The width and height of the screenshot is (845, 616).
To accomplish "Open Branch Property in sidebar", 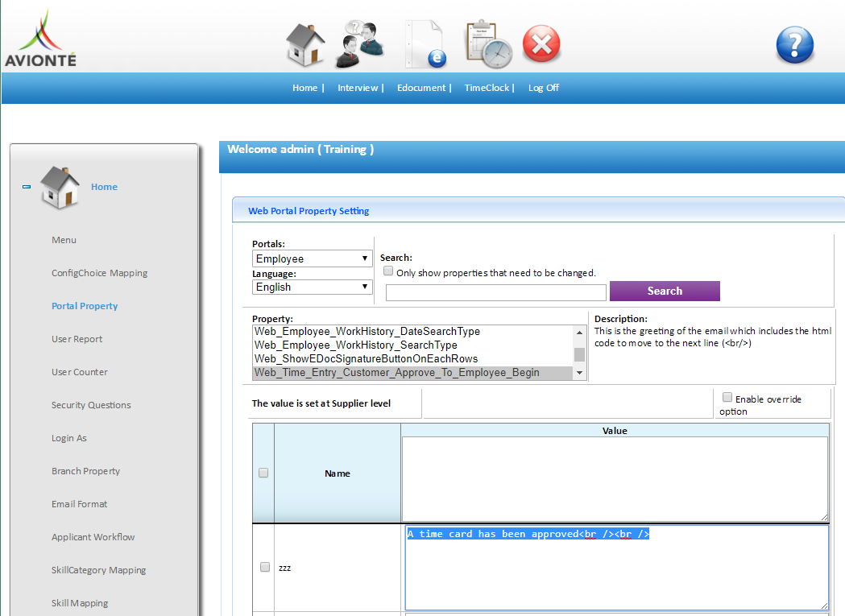I will pos(85,471).
